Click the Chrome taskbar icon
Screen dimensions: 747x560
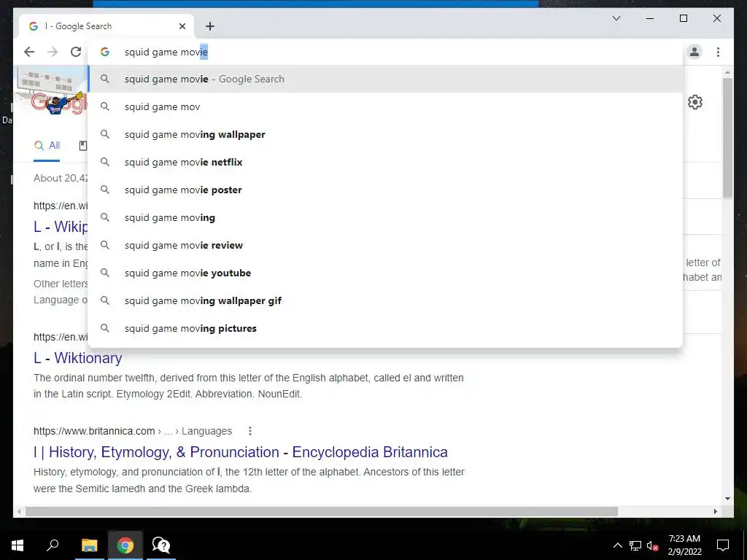(x=125, y=545)
